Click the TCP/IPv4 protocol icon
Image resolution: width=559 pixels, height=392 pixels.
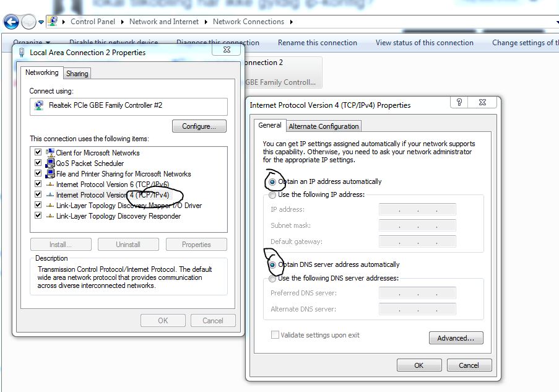(x=50, y=194)
